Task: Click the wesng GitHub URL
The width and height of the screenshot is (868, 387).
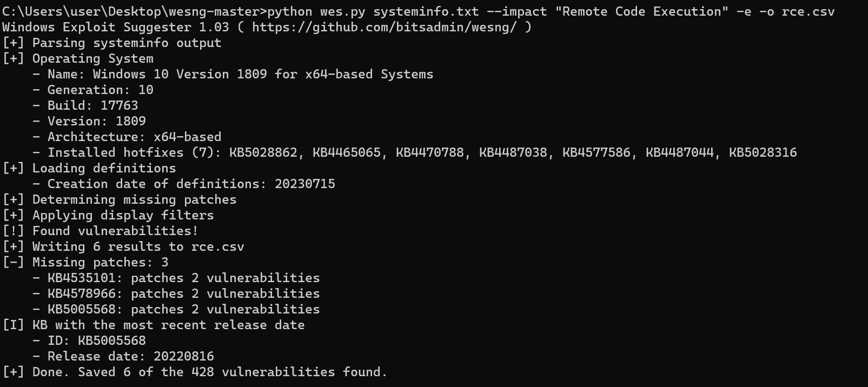Action: (384, 27)
